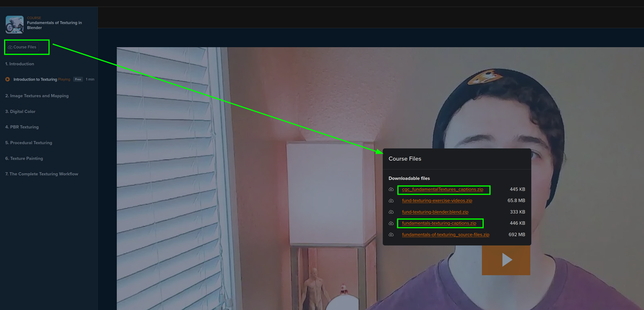This screenshot has width=644, height=310.
Task: Expand 2. Image Textures and Mapping chapter
Action: (37, 96)
